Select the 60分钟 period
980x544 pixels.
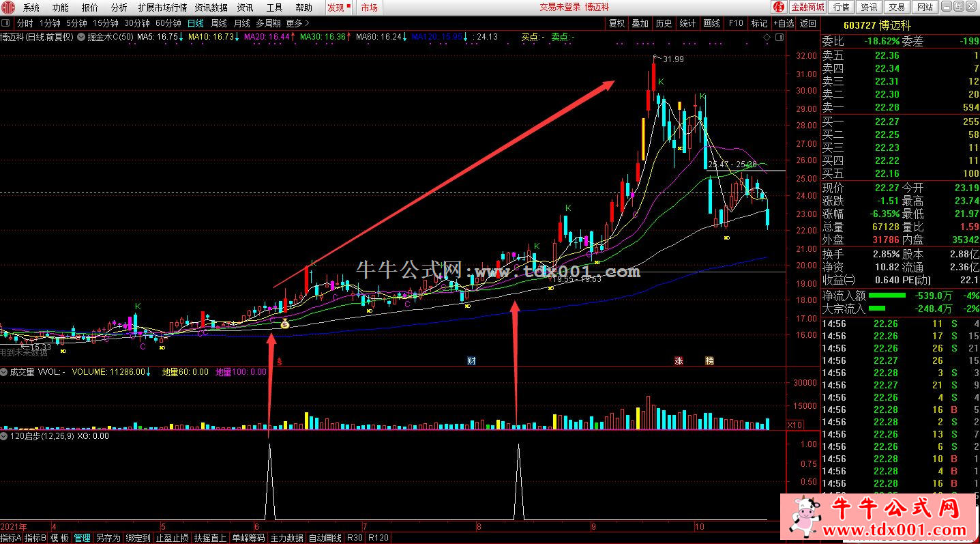tap(168, 23)
